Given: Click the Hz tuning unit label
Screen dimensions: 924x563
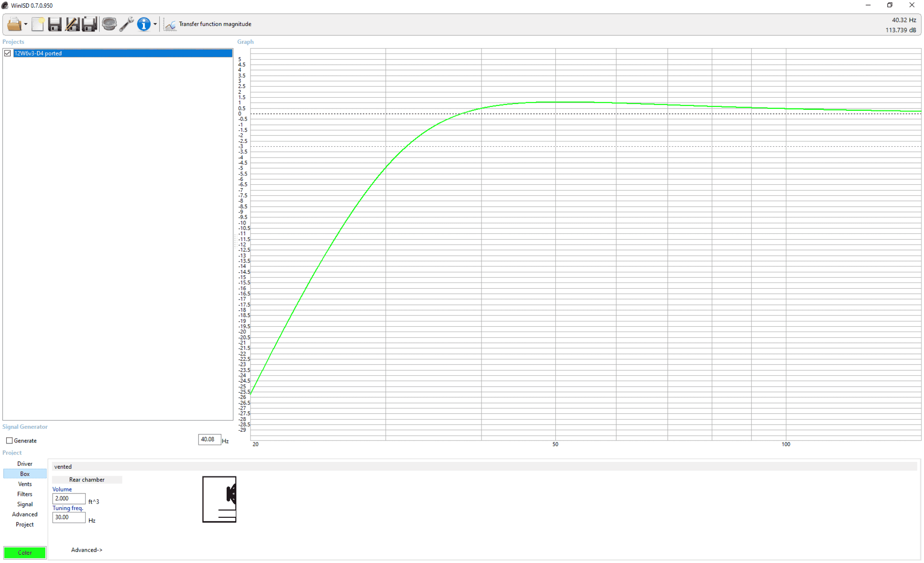Looking at the screenshot, I should click(92, 521).
